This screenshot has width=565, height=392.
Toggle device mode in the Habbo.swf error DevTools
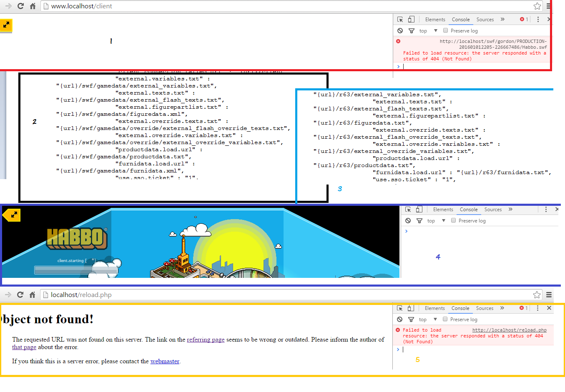(x=411, y=19)
